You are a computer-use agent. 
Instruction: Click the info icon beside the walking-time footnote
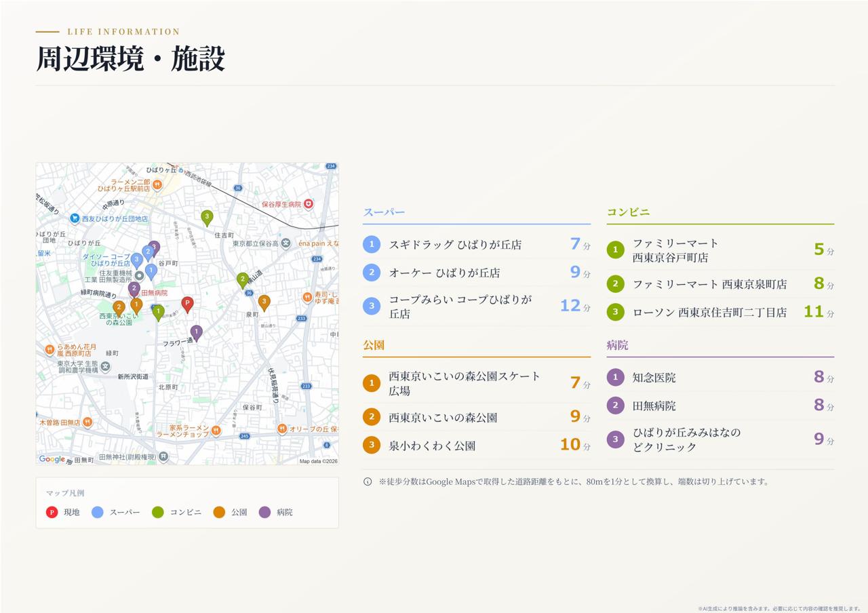(368, 481)
